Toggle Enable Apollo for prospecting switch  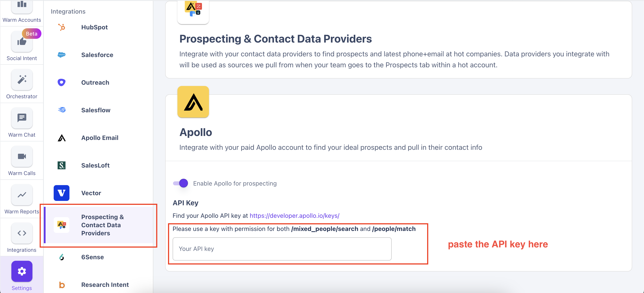180,183
